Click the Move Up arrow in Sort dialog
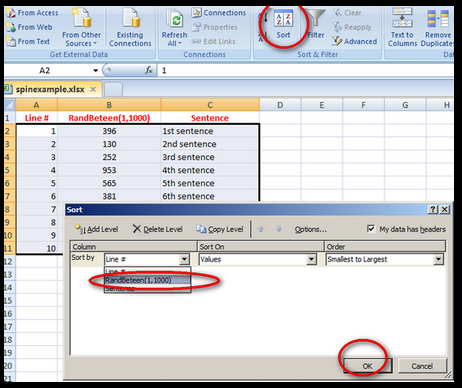 261,229
